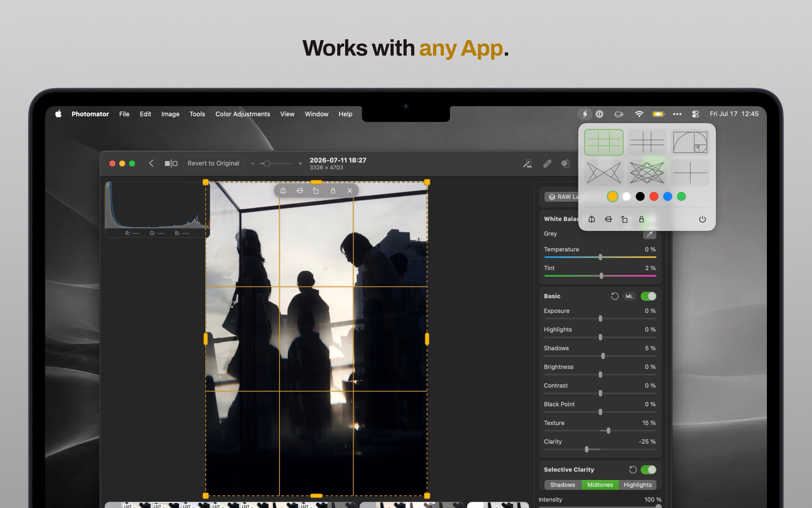Open the Window menu
Screen dimensions: 812x508
(x=317, y=114)
